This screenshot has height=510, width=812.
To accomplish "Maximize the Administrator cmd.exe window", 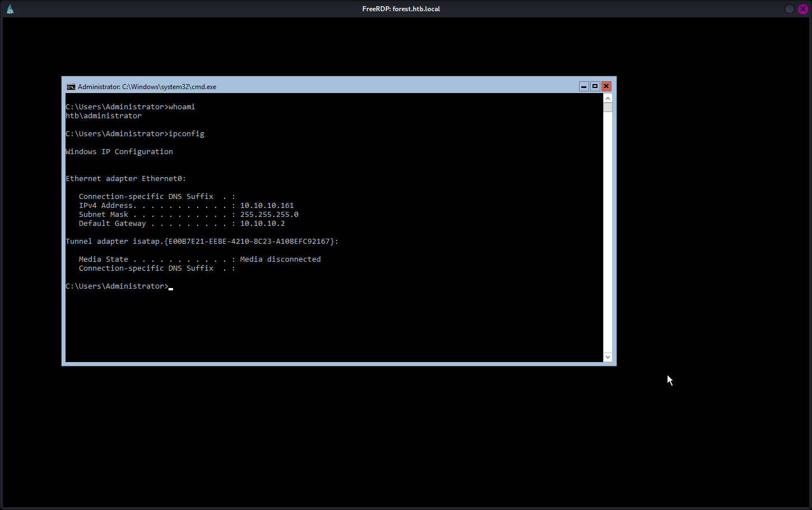I will 595,86.
